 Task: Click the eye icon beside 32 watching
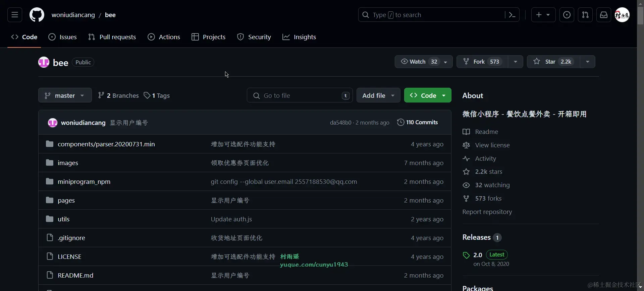click(x=466, y=185)
